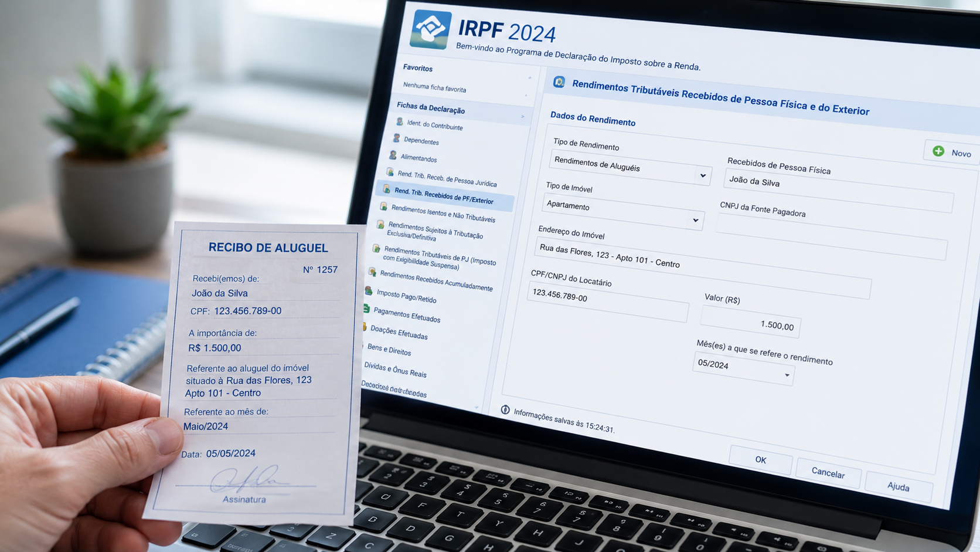Confirm the form with the OK button
980x552 pixels.
click(760, 460)
